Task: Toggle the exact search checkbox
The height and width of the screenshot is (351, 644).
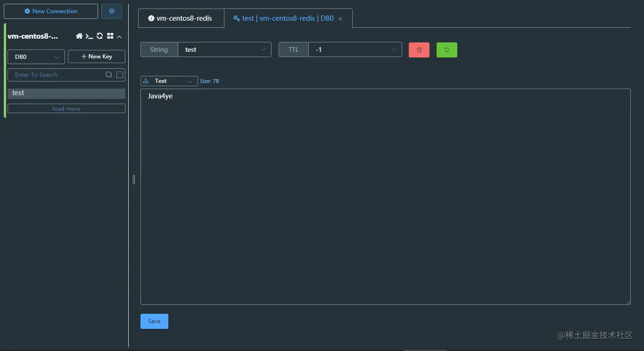Action: pyautogui.click(x=120, y=75)
